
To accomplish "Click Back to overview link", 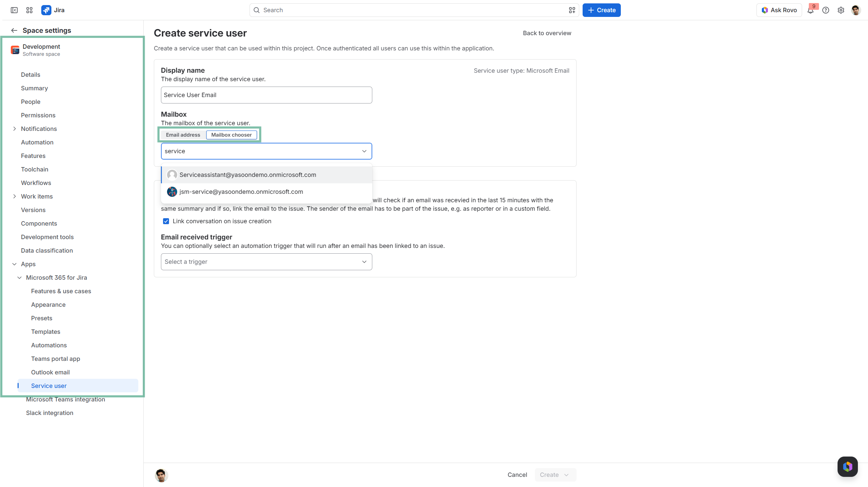I will point(547,33).
